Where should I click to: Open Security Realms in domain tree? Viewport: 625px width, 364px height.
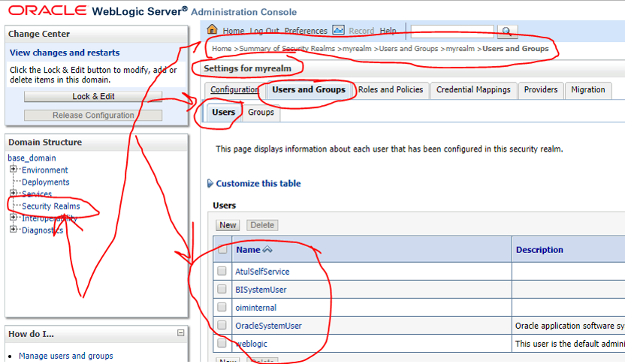[50, 206]
